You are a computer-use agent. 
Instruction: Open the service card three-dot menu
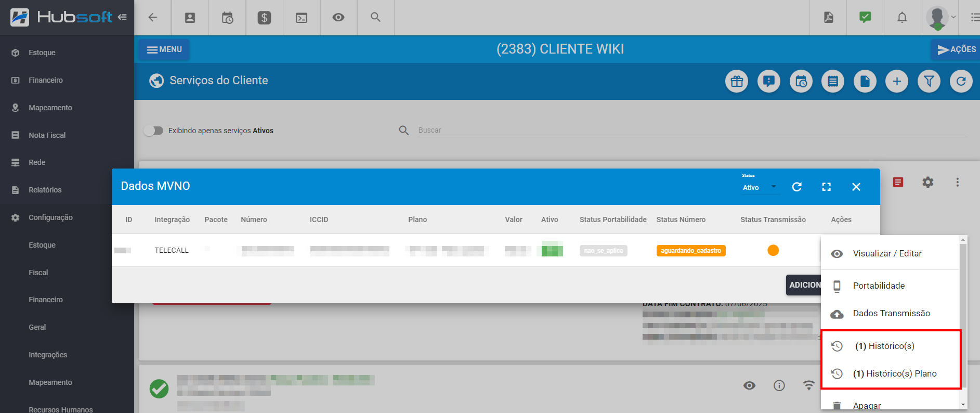958,182
